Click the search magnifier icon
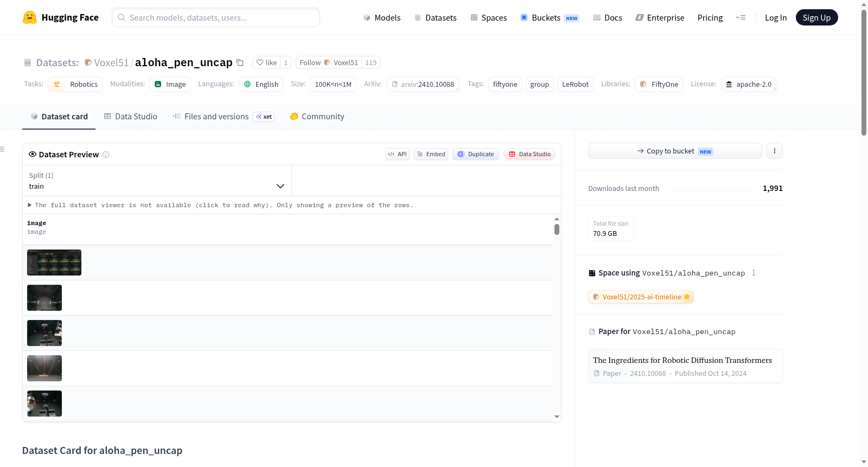 (x=122, y=17)
